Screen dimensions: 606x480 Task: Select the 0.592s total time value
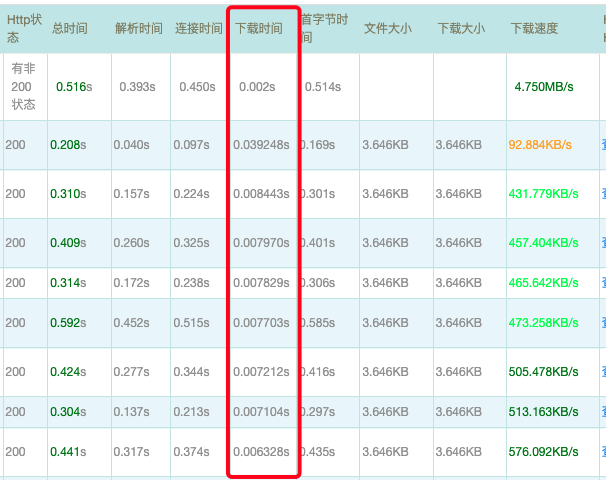[70, 323]
